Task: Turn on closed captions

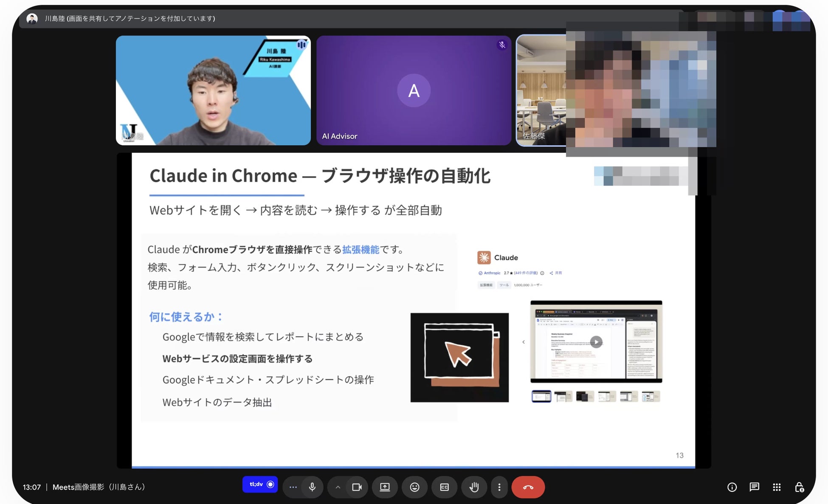Action: pos(444,487)
